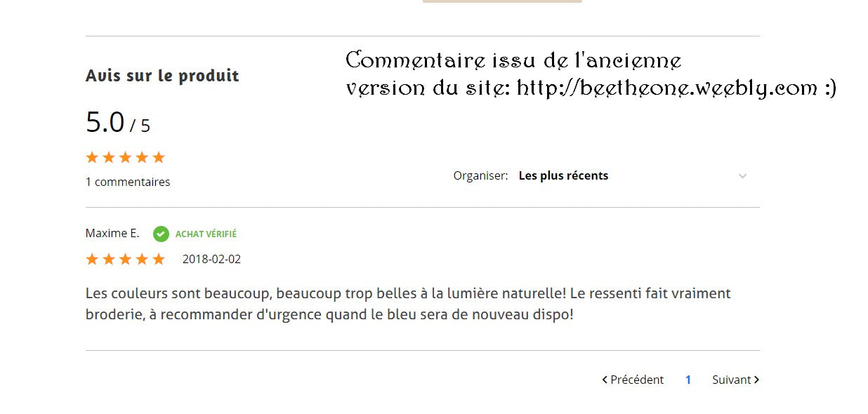Click the third star in the overall rating
Image resolution: width=868 pixels, height=414 pixels.
[x=125, y=157]
